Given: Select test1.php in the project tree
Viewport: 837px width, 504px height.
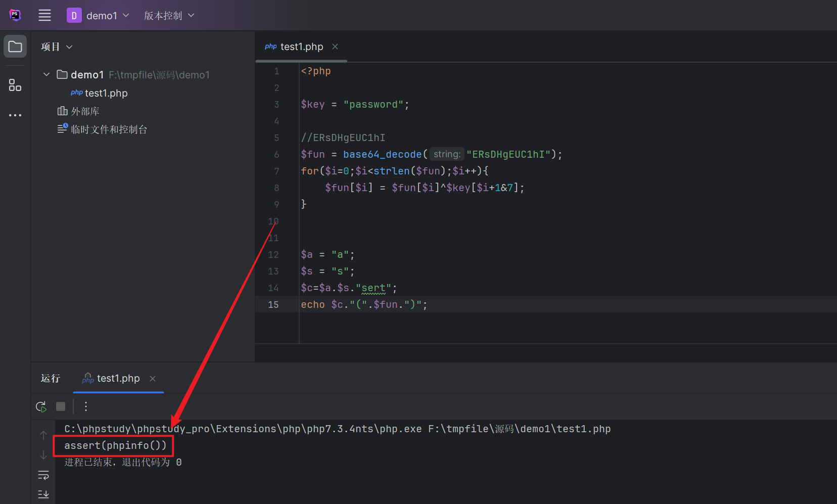Looking at the screenshot, I should tap(99, 93).
